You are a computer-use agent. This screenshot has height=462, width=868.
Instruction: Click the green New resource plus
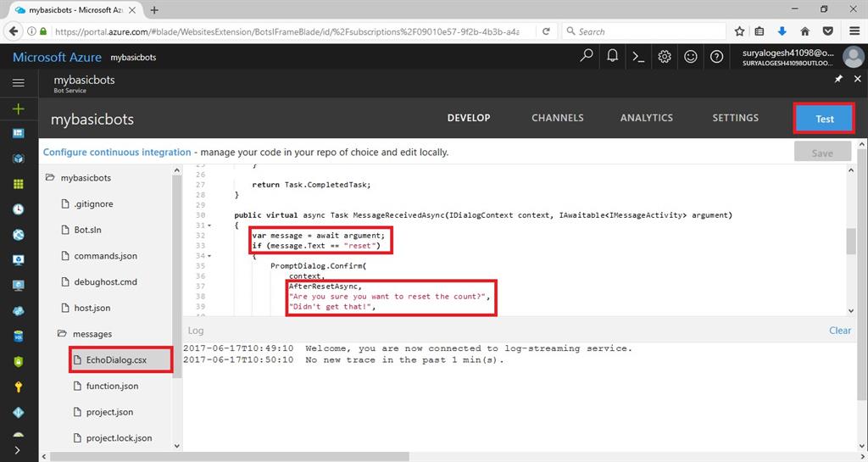pos(19,109)
